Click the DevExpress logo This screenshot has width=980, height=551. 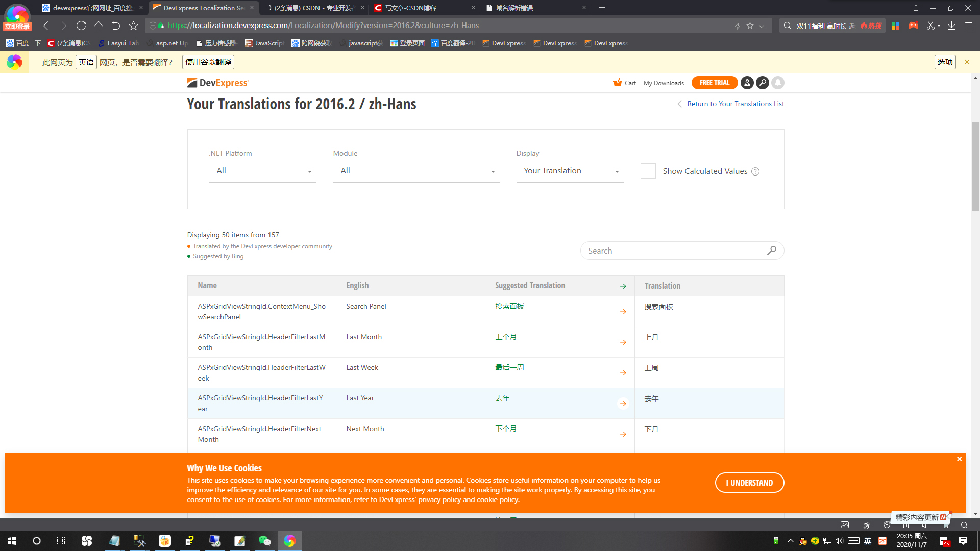[x=217, y=83]
